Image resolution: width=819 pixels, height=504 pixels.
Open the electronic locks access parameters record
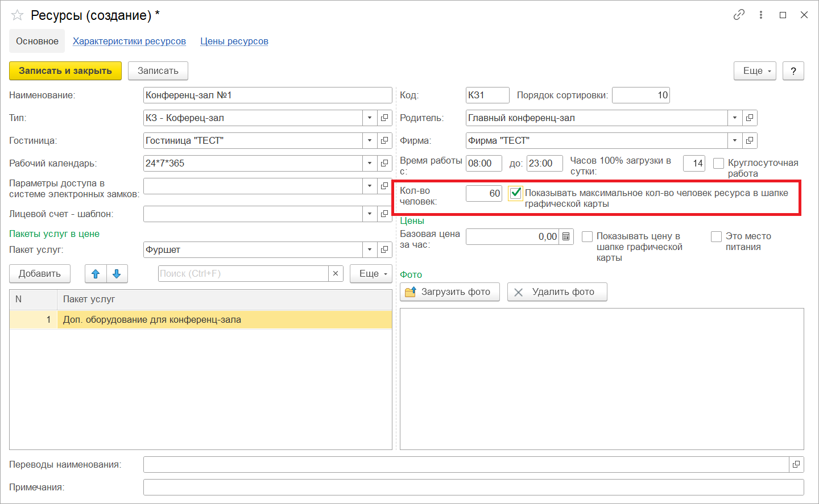[384, 186]
